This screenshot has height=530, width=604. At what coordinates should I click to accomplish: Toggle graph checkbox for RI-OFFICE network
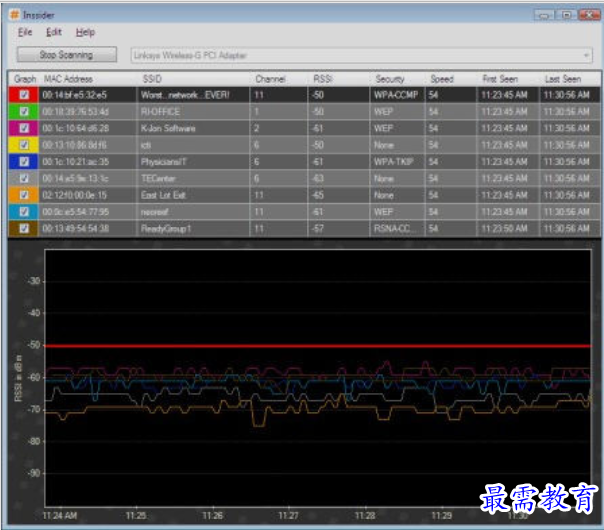pos(24,111)
